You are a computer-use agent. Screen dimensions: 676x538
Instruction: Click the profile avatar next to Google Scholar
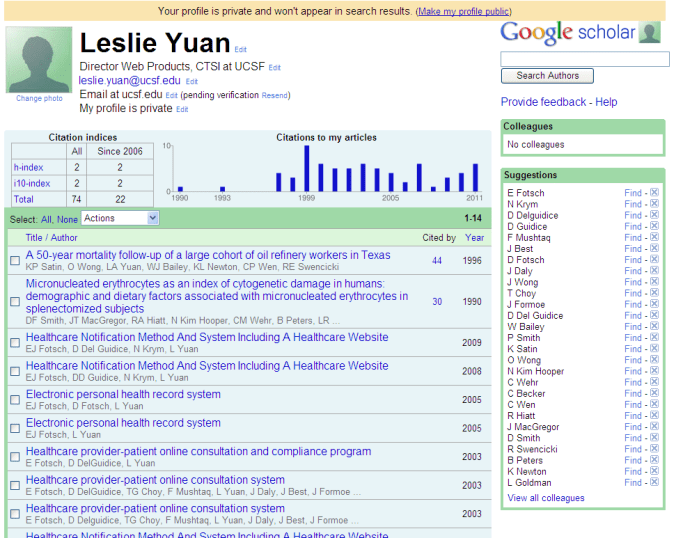pyautogui.click(x=650, y=33)
